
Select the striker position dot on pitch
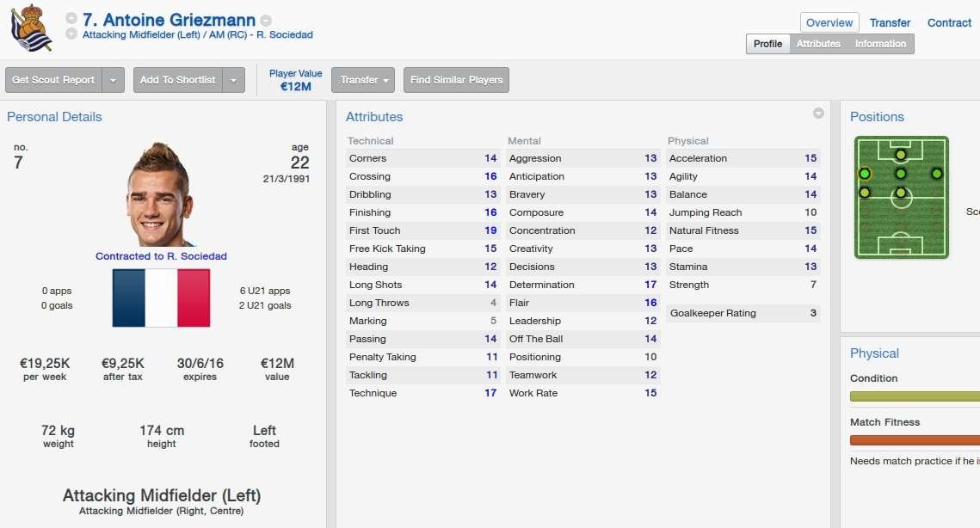[900, 155]
